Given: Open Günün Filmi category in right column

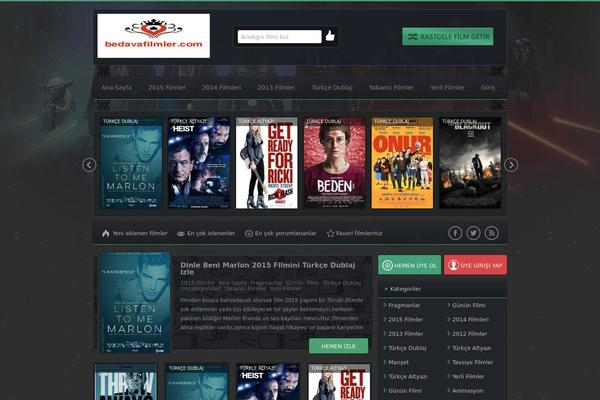Looking at the screenshot, I should pyautogui.click(x=469, y=305).
